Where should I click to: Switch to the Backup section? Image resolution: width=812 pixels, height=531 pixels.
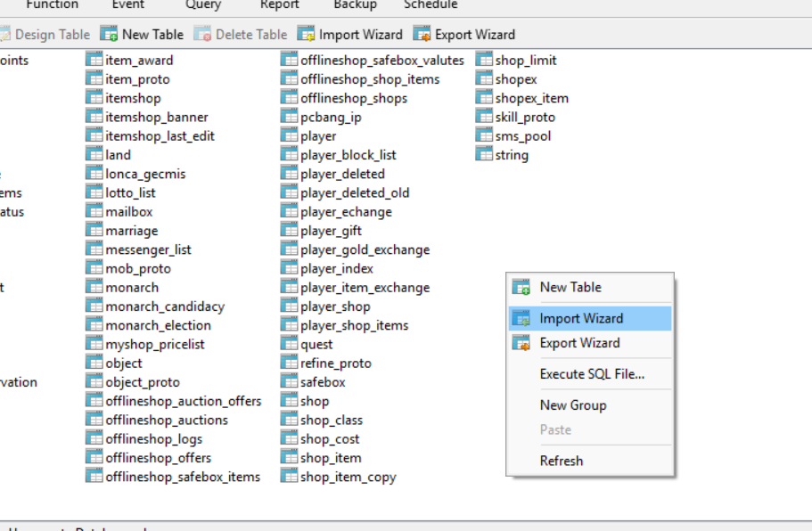click(x=355, y=4)
